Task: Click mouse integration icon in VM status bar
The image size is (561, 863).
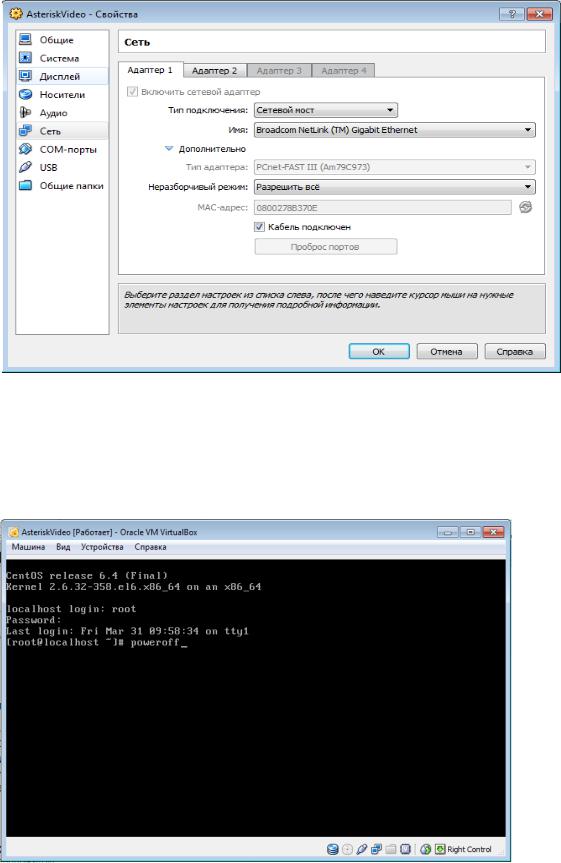Action: (x=426, y=849)
